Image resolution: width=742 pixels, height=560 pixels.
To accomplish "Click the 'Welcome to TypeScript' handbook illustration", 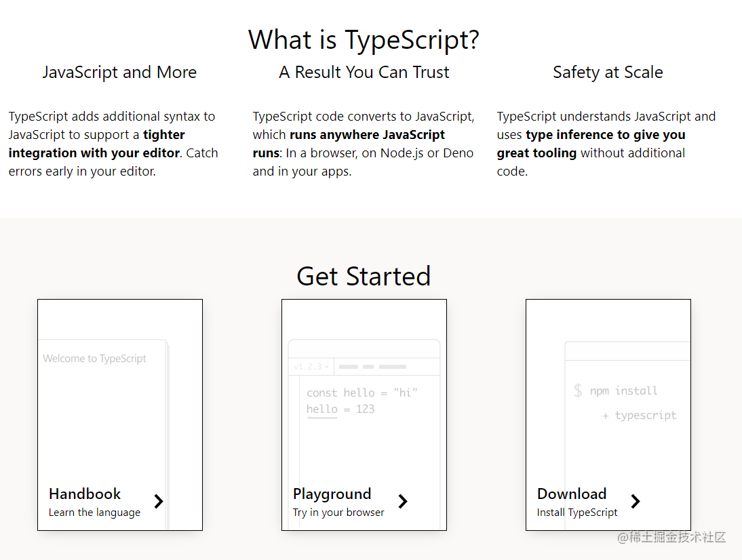I will [x=94, y=359].
